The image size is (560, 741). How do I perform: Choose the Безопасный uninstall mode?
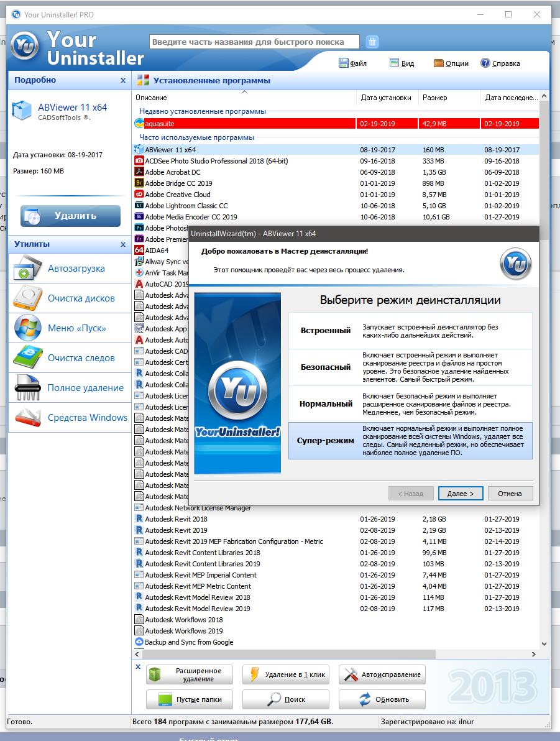(410, 367)
